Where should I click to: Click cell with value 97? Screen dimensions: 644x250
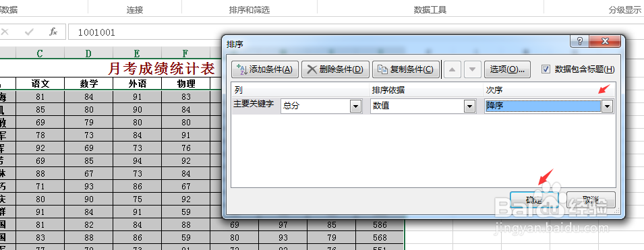(x=283, y=225)
